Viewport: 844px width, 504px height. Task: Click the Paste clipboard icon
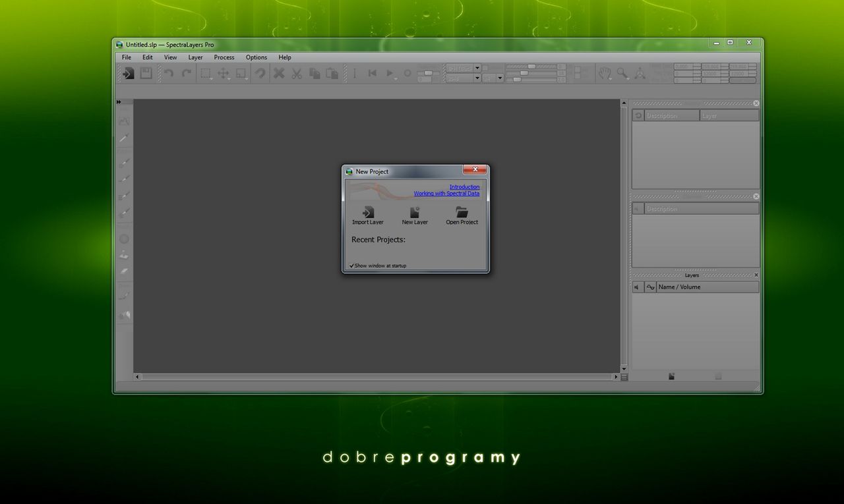tap(332, 73)
